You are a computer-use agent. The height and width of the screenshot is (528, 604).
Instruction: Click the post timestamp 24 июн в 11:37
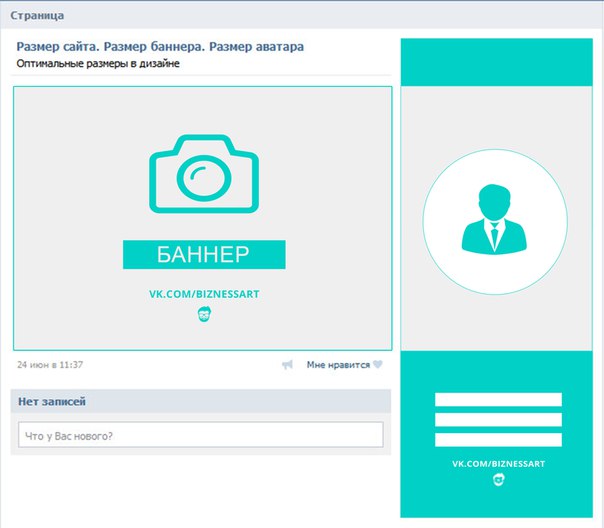tap(50, 365)
